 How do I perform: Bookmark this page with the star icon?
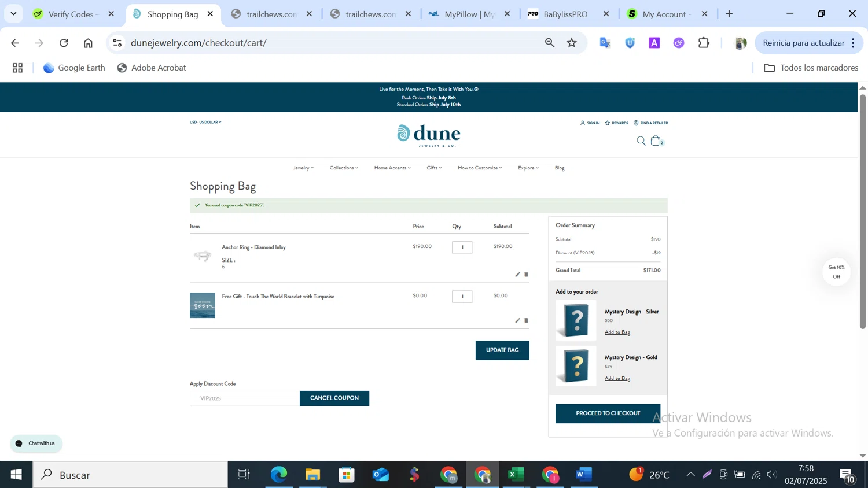[572, 43]
